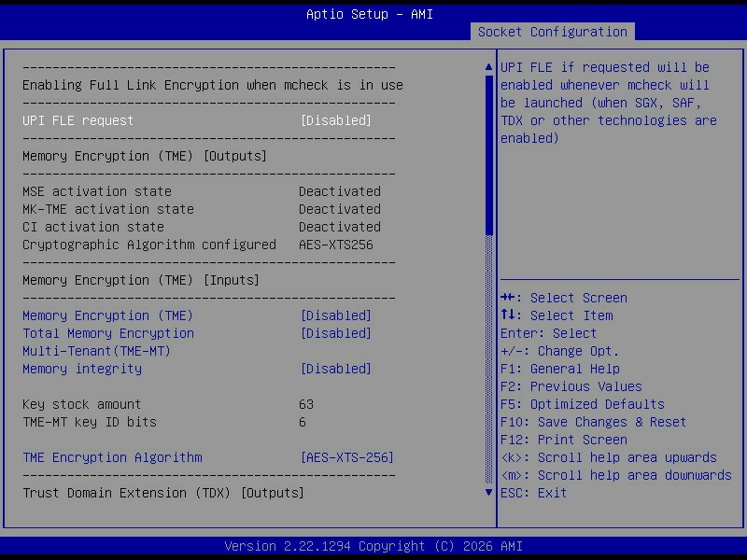Click the +/-: Change Opt. hint
Viewport: 747px width, 560px height.
coord(559,351)
